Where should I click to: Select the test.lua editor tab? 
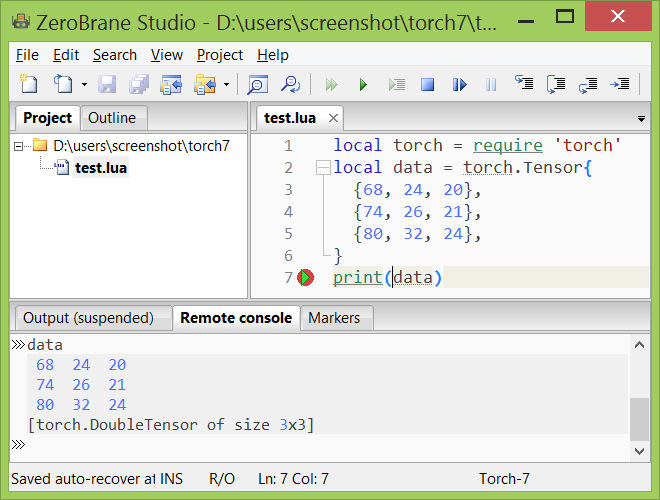tap(290, 118)
